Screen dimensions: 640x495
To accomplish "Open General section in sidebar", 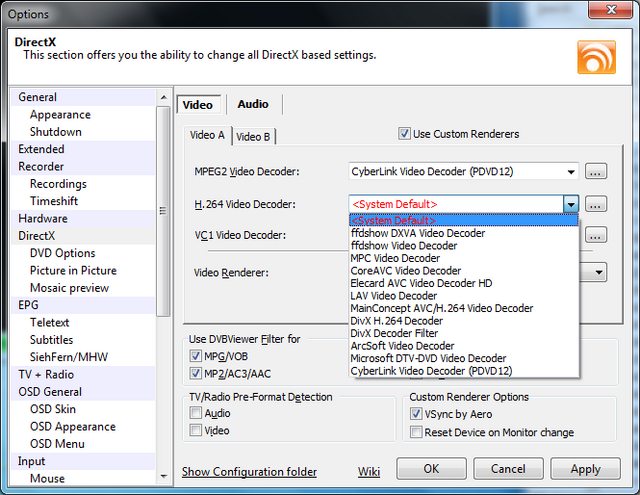I will (x=83, y=97).
